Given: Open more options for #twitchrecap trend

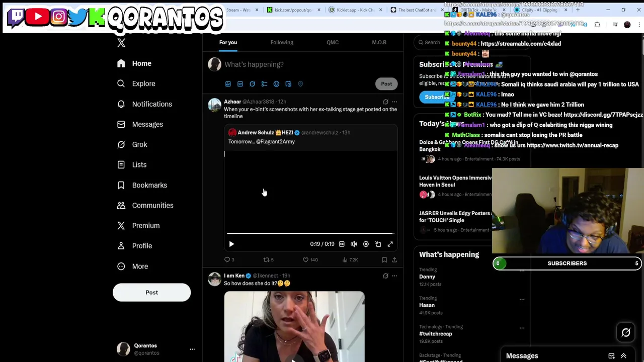Looking at the screenshot, I should click(522, 328).
